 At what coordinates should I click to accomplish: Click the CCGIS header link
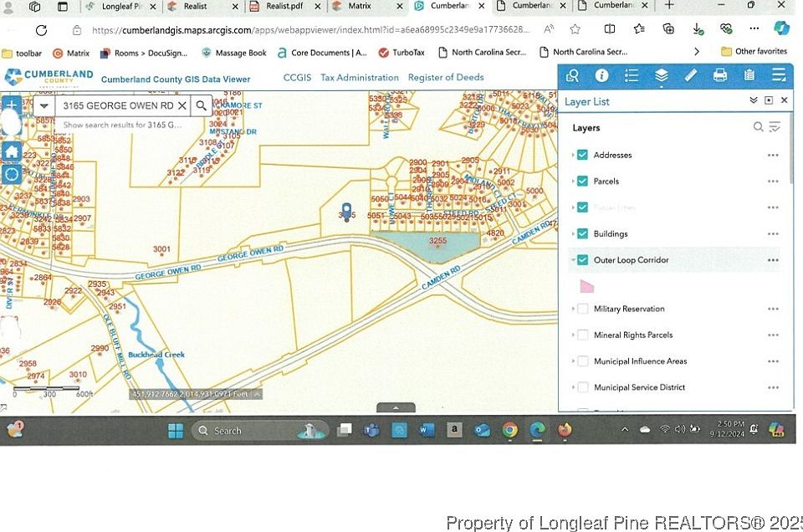click(297, 78)
